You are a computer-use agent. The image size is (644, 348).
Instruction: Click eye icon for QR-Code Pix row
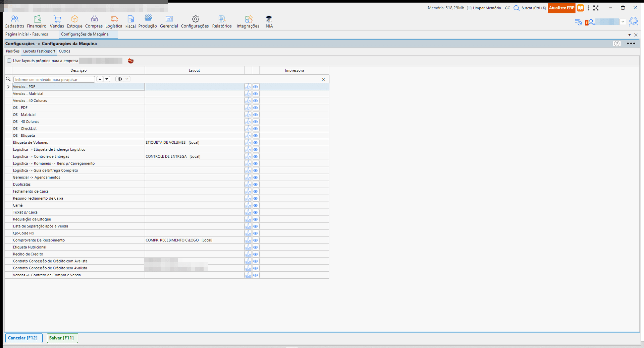(256, 233)
